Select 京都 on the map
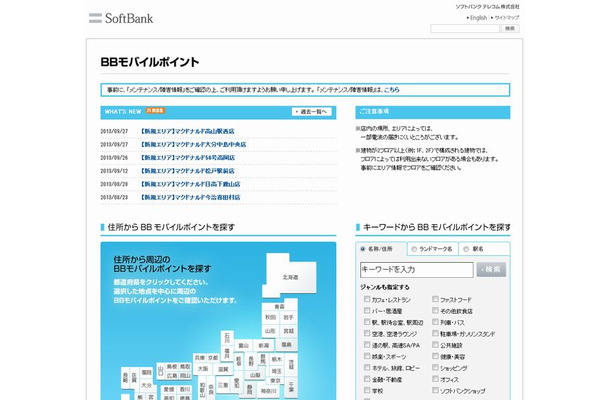 (213, 357)
